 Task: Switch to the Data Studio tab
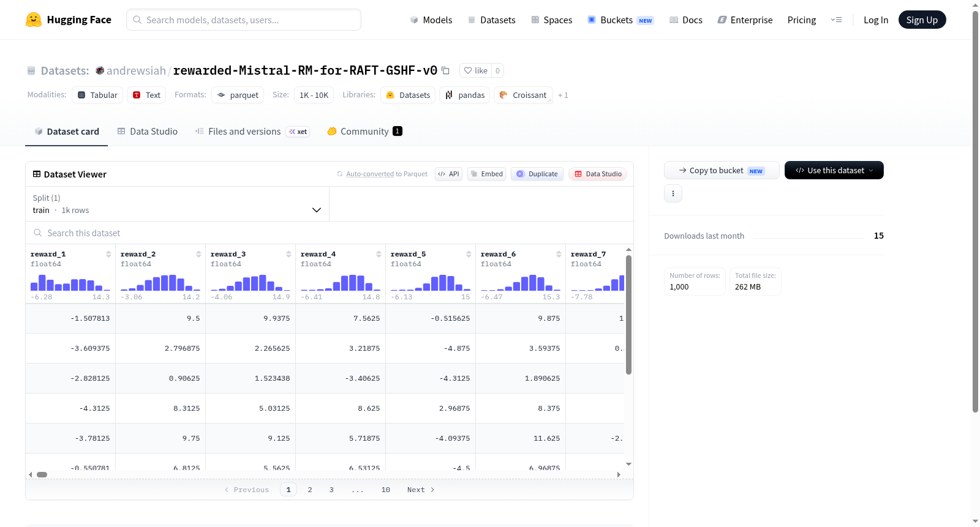coord(148,132)
